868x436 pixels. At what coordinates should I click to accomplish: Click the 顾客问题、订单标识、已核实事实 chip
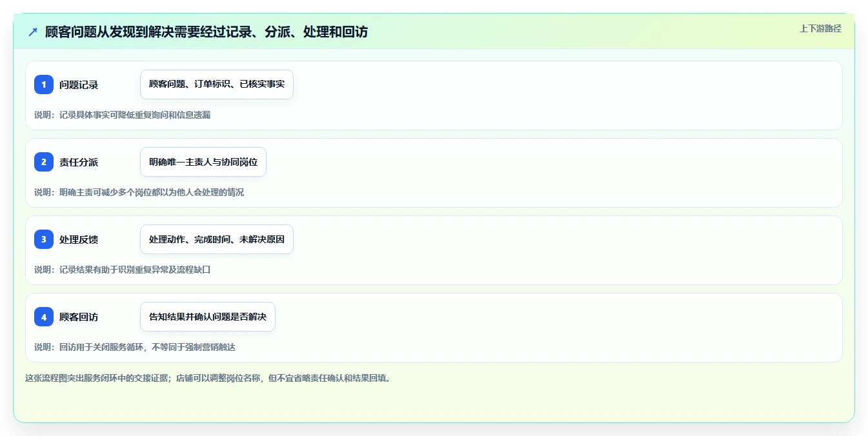[217, 84]
